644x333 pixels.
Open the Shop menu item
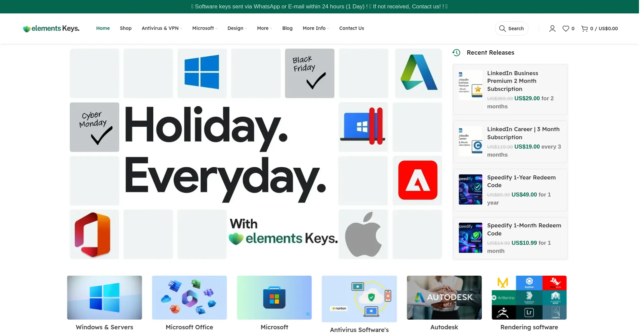click(x=126, y=29)
